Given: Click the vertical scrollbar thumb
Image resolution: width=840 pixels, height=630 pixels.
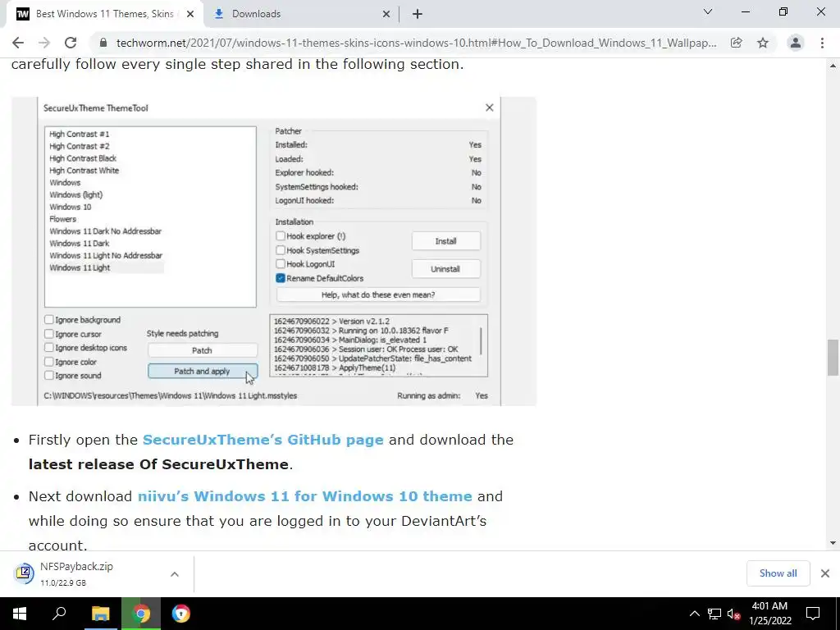Looking at the screenshot, I should 833,358.
